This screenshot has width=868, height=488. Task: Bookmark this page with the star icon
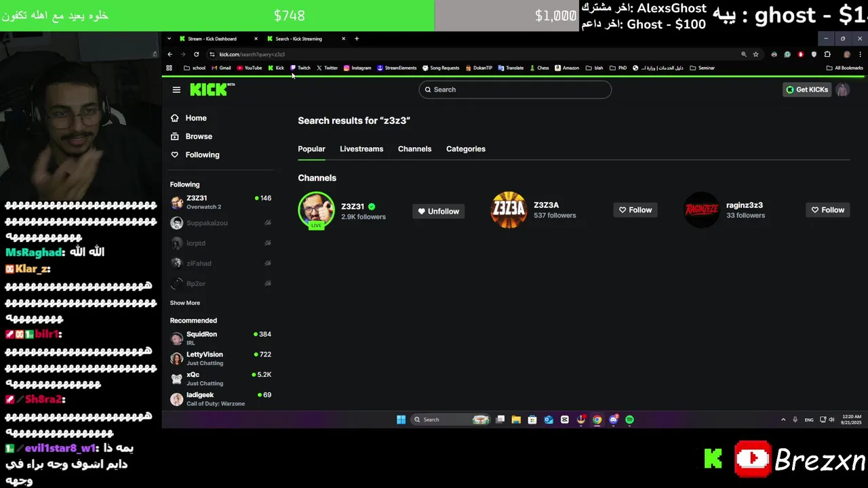point(755,54)
